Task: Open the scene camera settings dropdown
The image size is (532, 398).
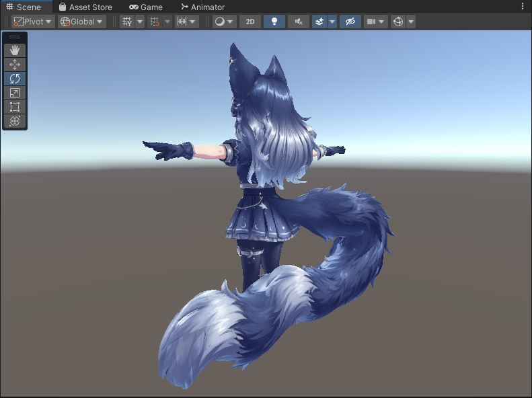Action: point(375,22)
